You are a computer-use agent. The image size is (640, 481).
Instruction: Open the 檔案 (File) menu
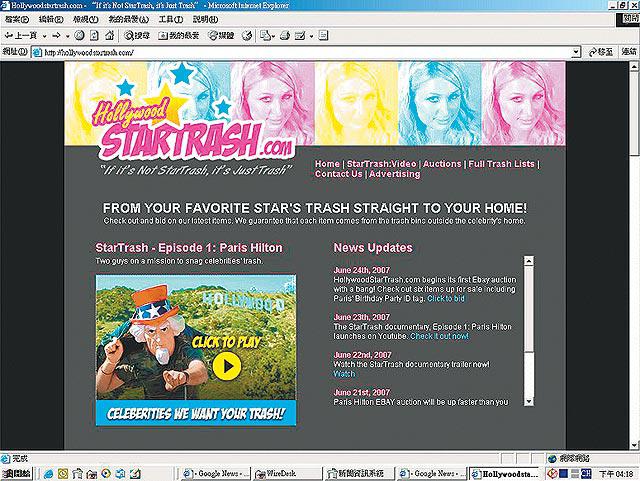[16, 19]
